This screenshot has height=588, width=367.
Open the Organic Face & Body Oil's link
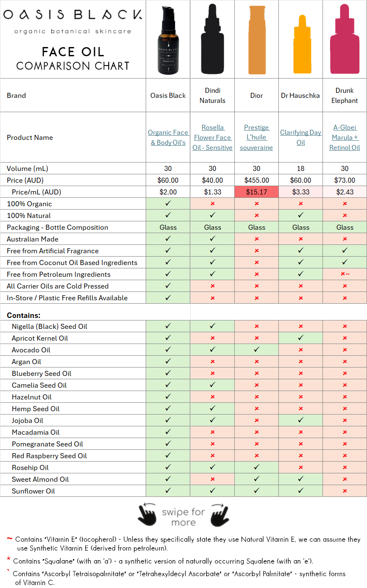click(x=168, y=137)
